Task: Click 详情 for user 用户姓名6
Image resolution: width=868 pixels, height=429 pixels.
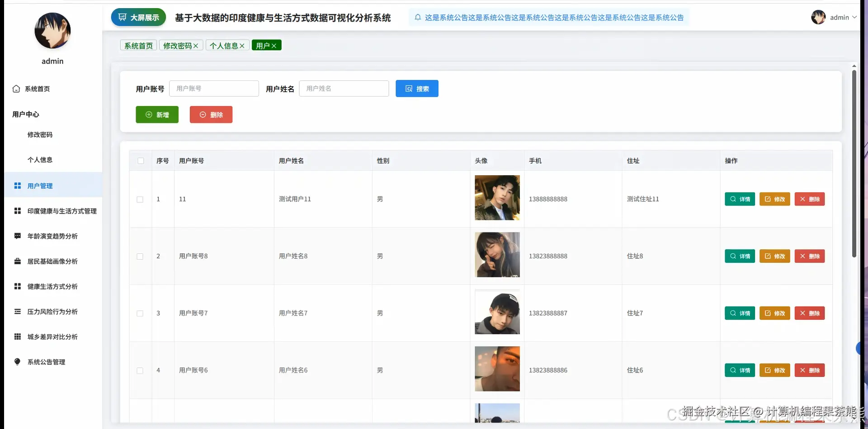Action: (740, 370)
